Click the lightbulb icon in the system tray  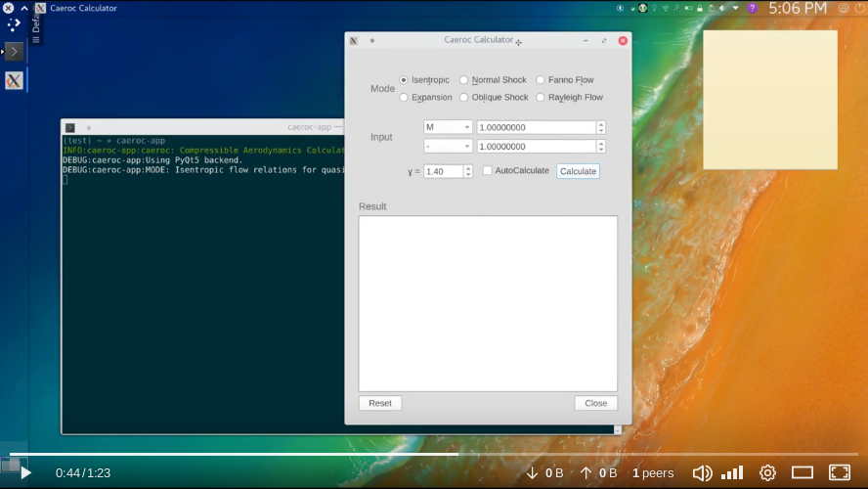point(654,8)
